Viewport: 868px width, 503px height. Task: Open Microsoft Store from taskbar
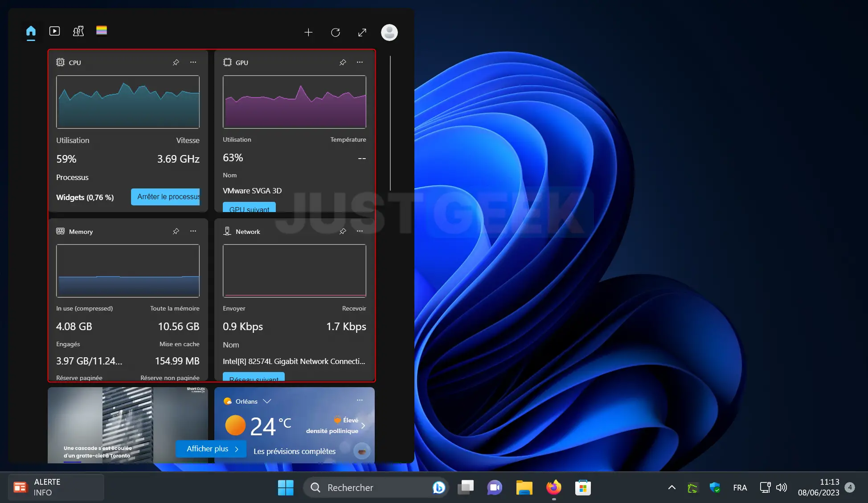583,487
